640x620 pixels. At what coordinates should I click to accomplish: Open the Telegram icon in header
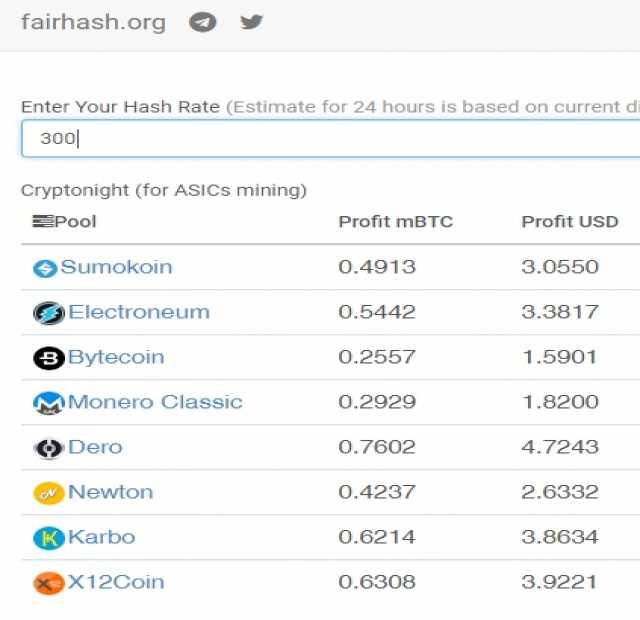202,22
